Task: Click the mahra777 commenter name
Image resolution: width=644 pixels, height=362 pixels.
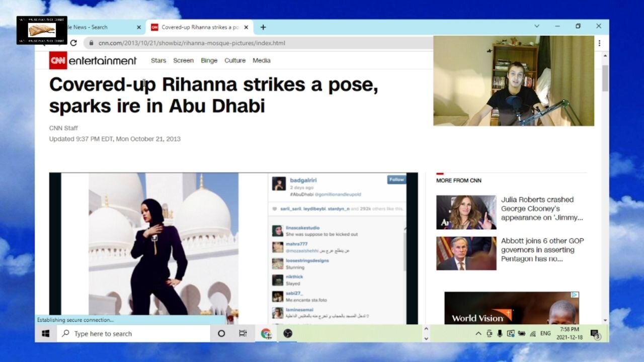Action: click(x=297, y=244)
